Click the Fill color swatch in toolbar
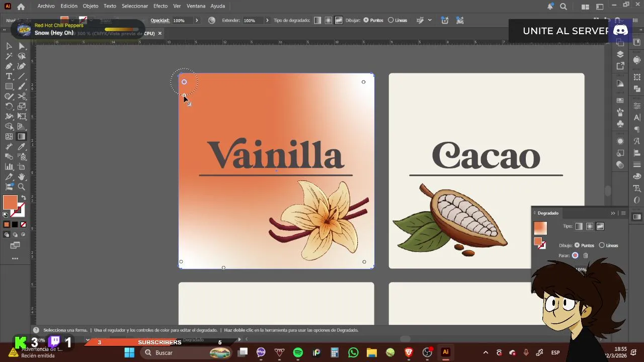The height and width of the screenshot is (362, 644). 10,202
